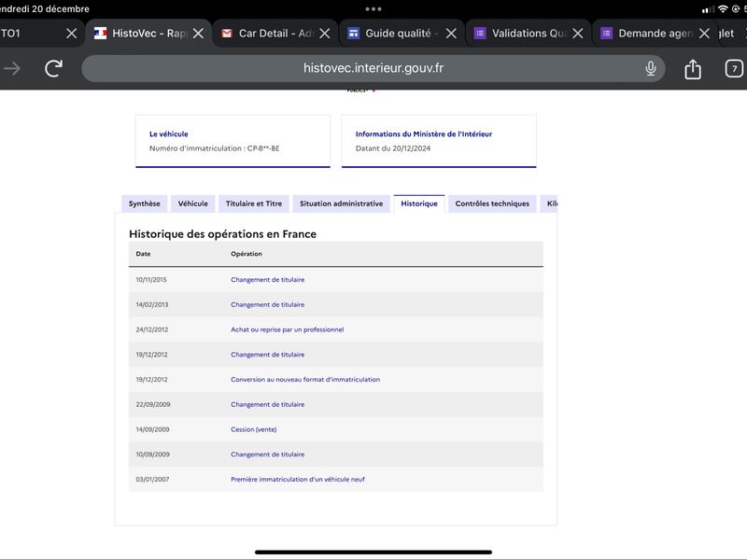
Task: Click the Date column header
Action: click(143, 254)
